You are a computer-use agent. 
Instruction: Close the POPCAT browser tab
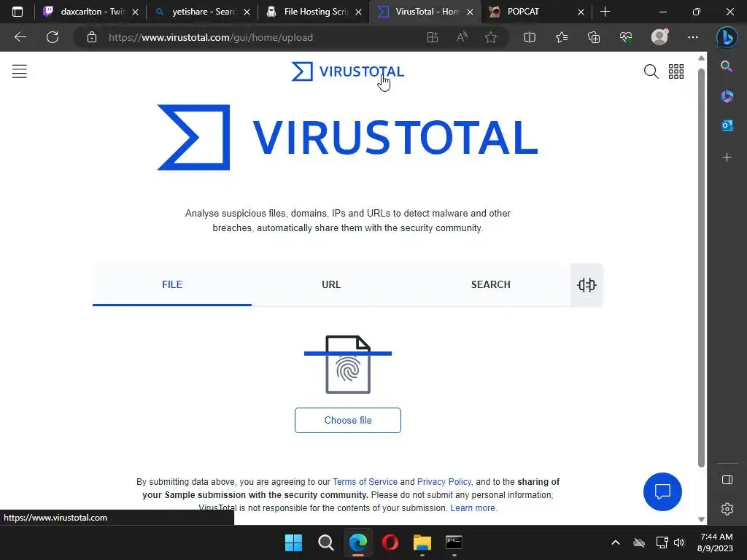[x=581, y=12]
